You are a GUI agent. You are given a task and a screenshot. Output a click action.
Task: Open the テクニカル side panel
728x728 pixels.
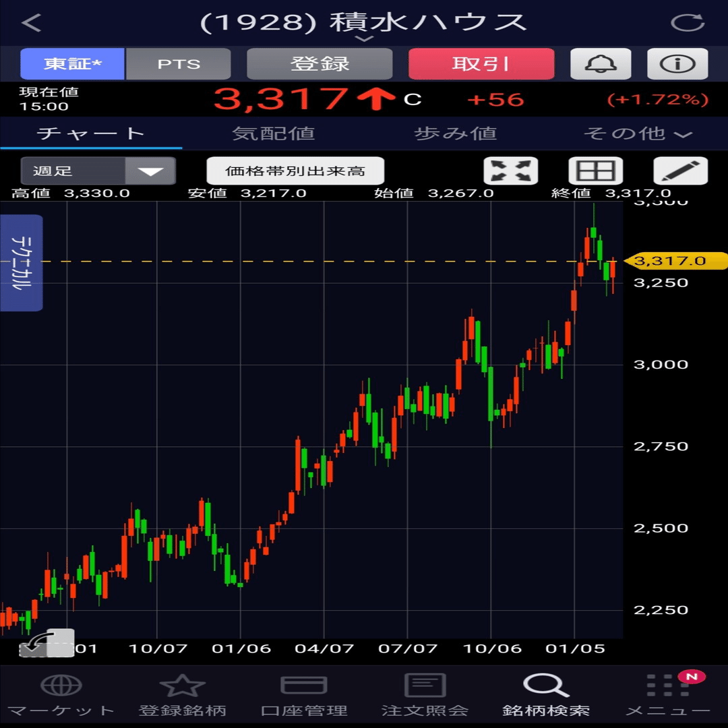pos(22,263)
